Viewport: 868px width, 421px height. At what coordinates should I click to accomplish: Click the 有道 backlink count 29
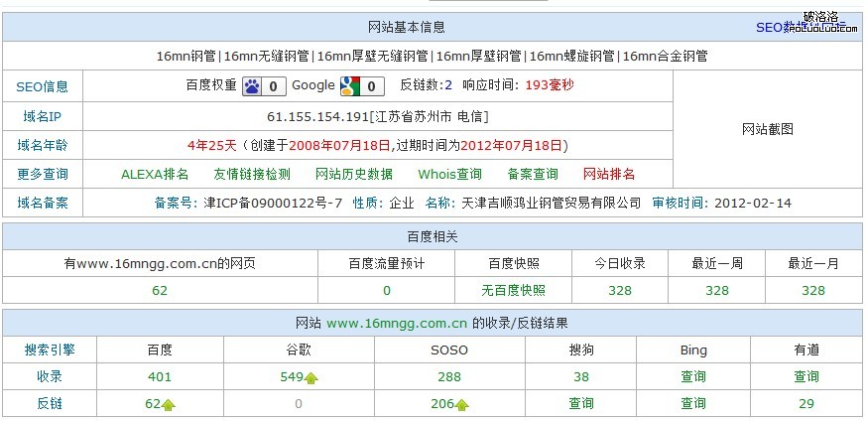click(x=806, y=404)
